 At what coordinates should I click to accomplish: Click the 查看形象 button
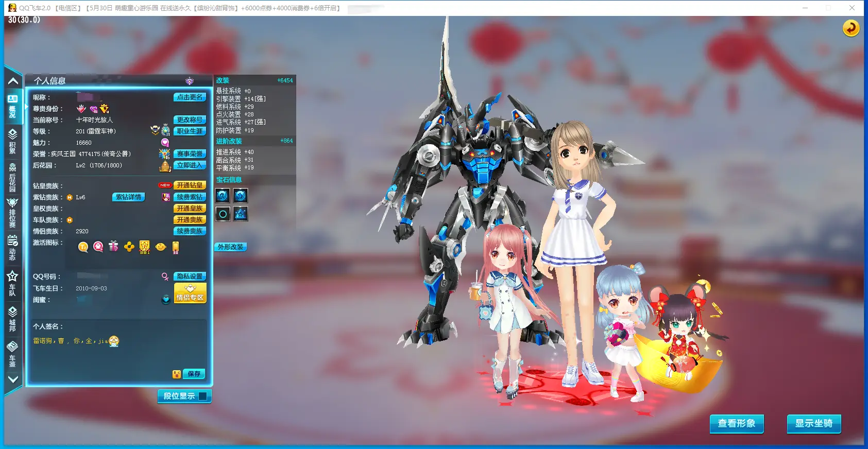[x=737, y=423]
